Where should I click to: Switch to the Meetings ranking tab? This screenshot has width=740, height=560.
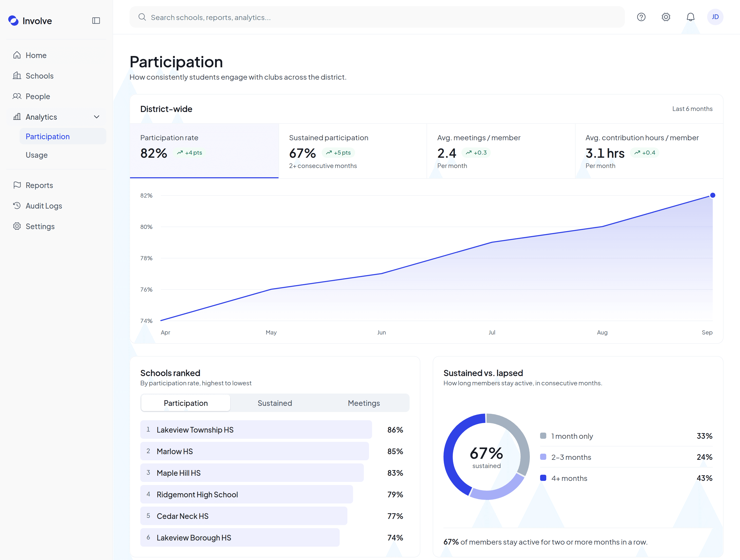[x=364, y=403]
